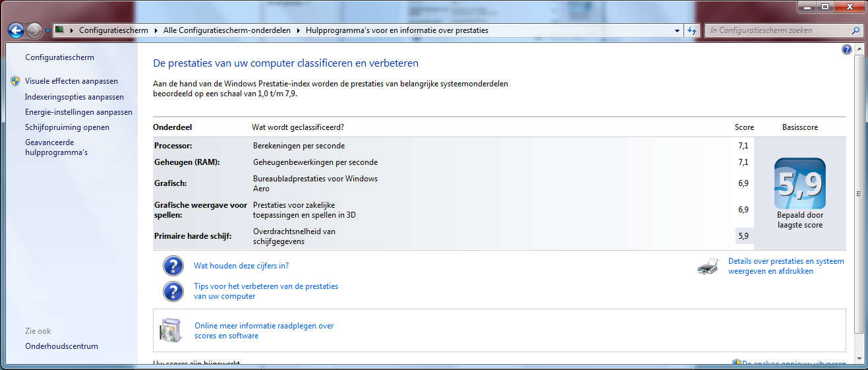Image resolution: width=868 pixels, height=370 pixels.
Task: Open Onderhoudscentrum under Zie ook
Action: coord(61,346)
